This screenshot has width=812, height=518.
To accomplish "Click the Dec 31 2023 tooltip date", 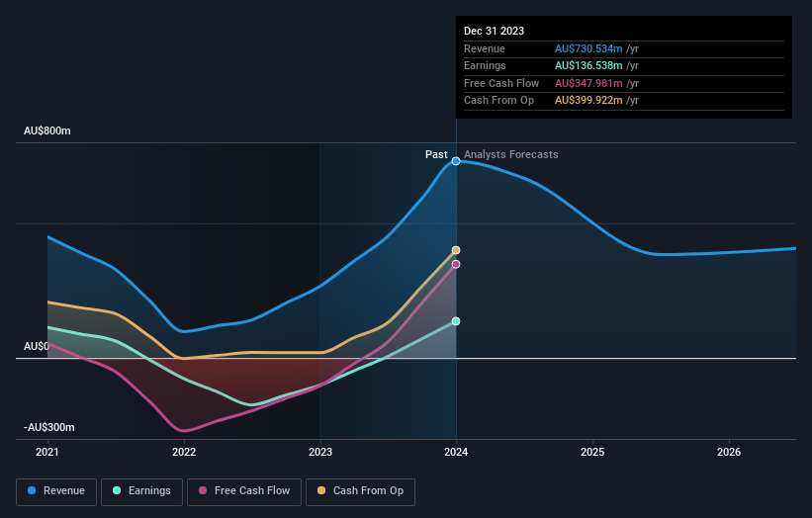I will coord(495,31).
